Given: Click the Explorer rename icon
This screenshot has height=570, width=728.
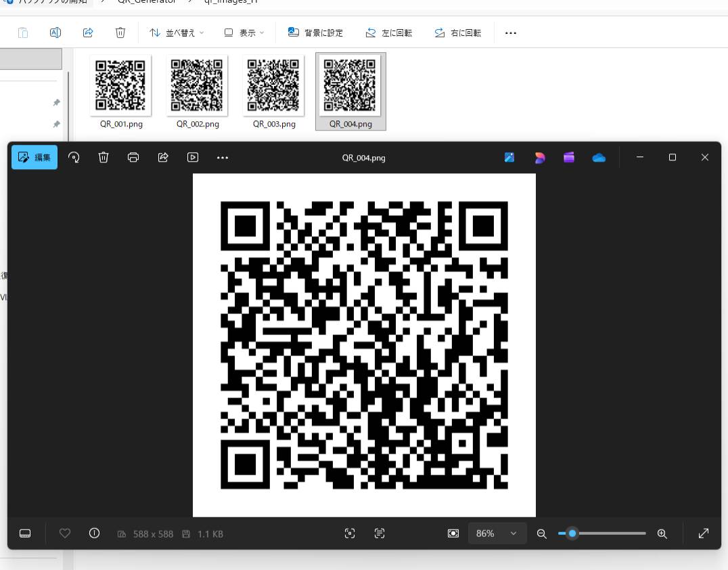Looking at the screenshot, I should 55,32.
